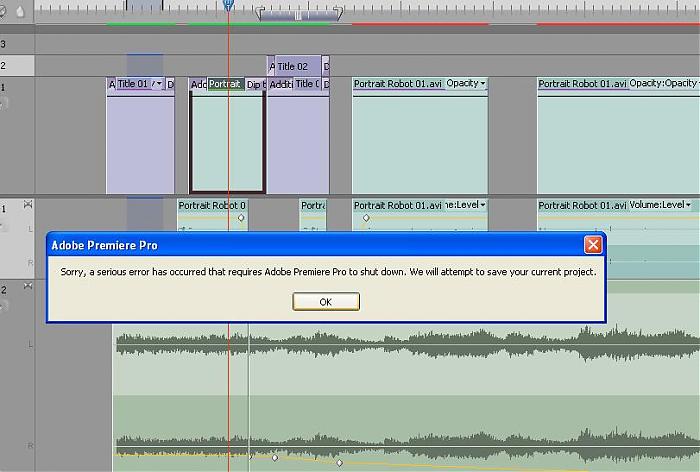Image resolution: width=700 pixels, height=472 pixels.
Task: Select the Title 02 clip on Video 2
Action: pos(298,66)
